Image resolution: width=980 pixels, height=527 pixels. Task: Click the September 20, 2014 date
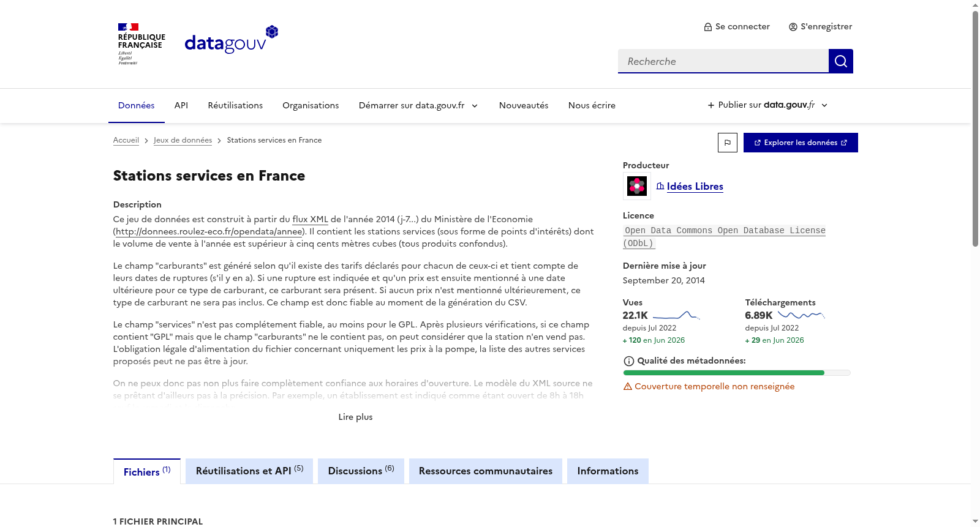[x=664, y=280]
